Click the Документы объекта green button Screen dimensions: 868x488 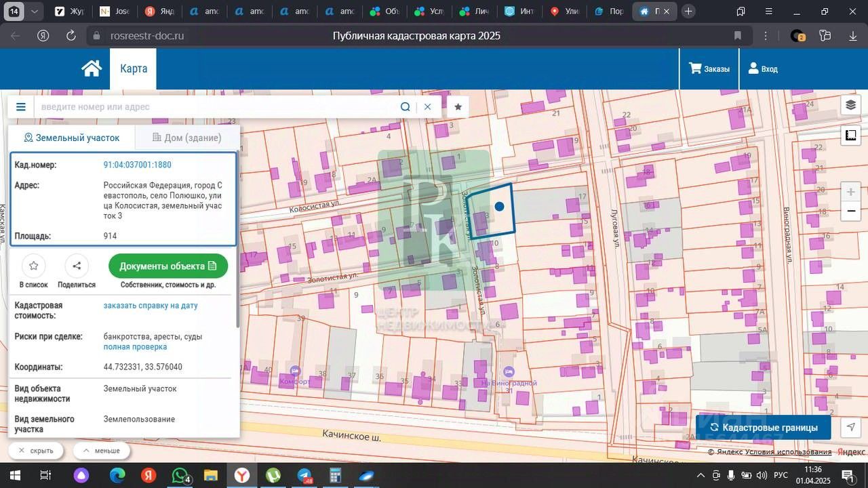click(x=168, y=266)
